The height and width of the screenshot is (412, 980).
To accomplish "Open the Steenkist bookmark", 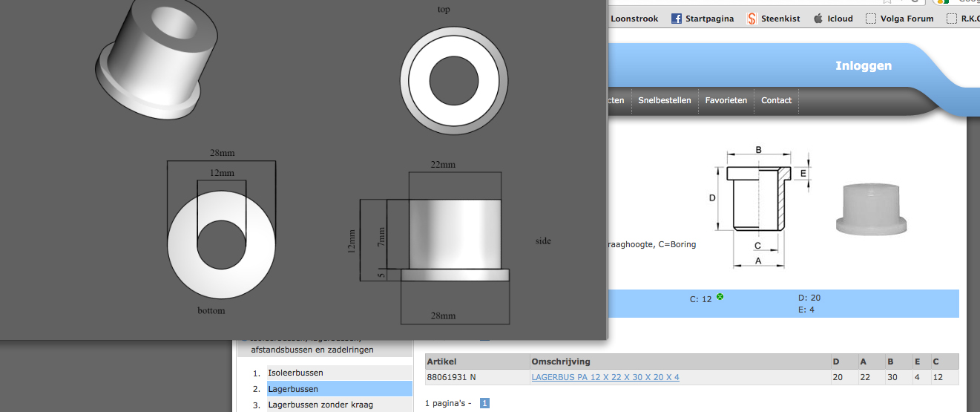I will pyautogui.click(x=773, y=19).
